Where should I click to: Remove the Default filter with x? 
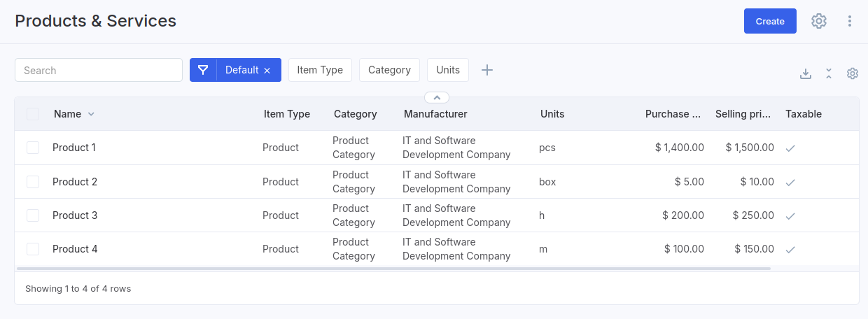[x=267, y=71]
